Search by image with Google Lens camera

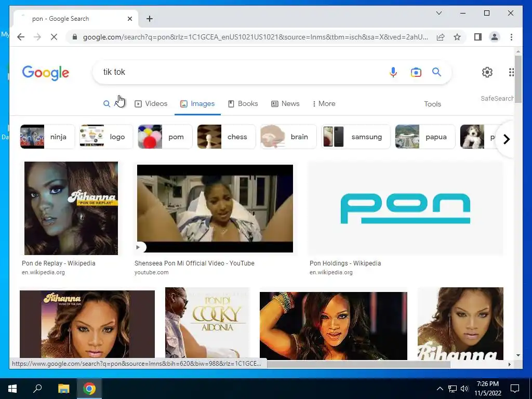coord(416,72)
